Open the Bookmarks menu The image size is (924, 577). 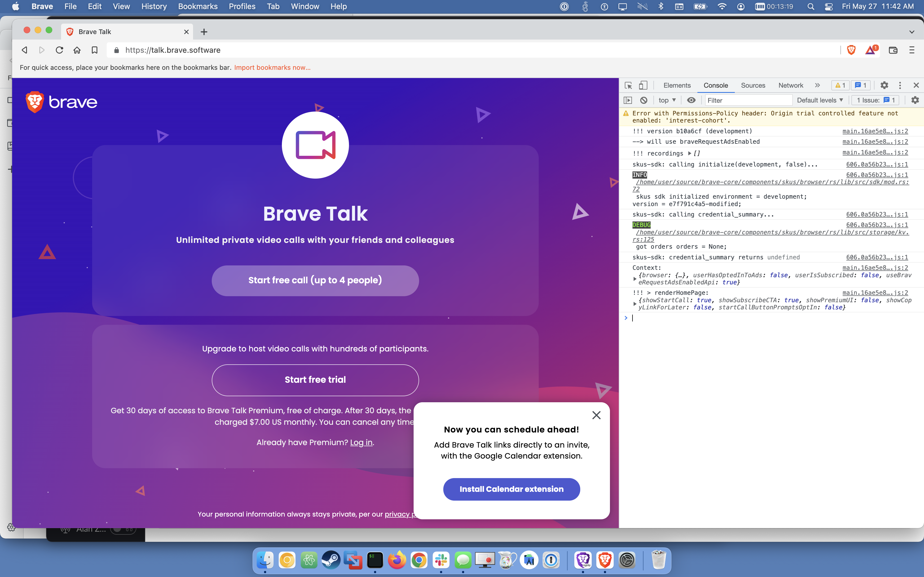click(198, 7)
